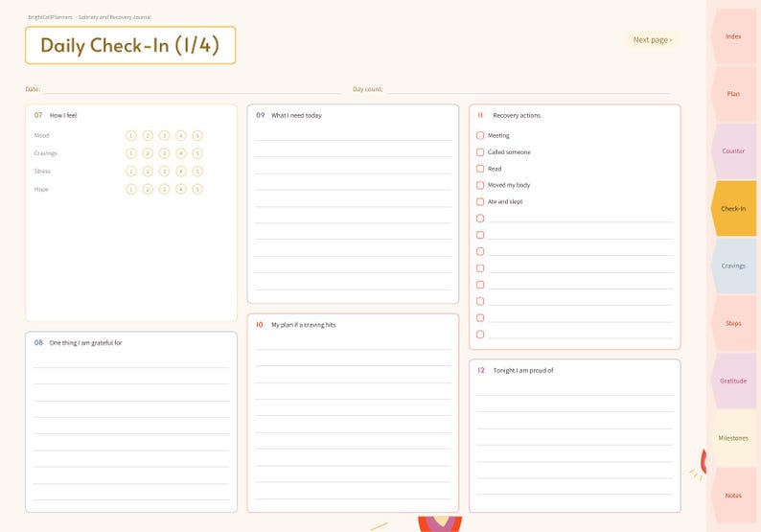761x532 pixels.
Task: Rate Cravings as 4
Action: [x=181, y=153]
